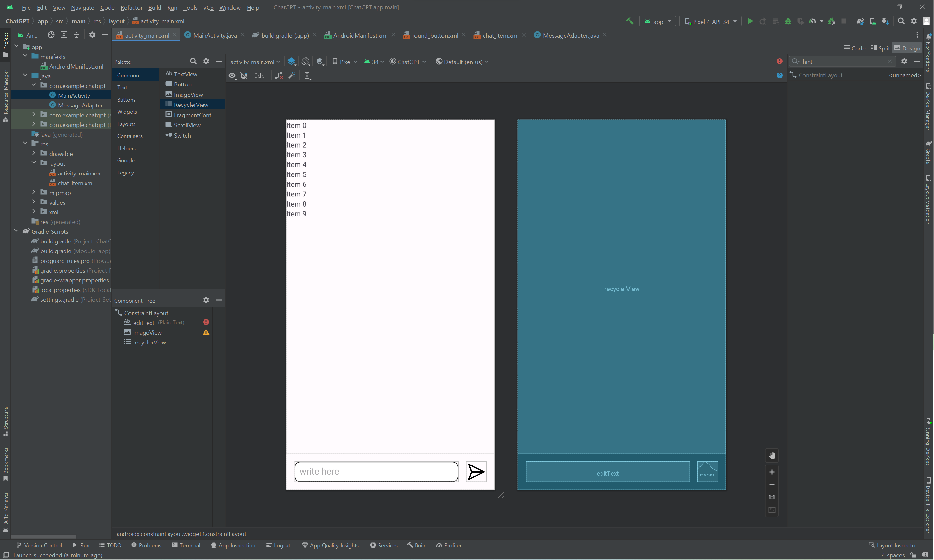The width and height of the screenshot is (934, 560).
Task: Click the zoom in plus button
Action: pos(772,472)
